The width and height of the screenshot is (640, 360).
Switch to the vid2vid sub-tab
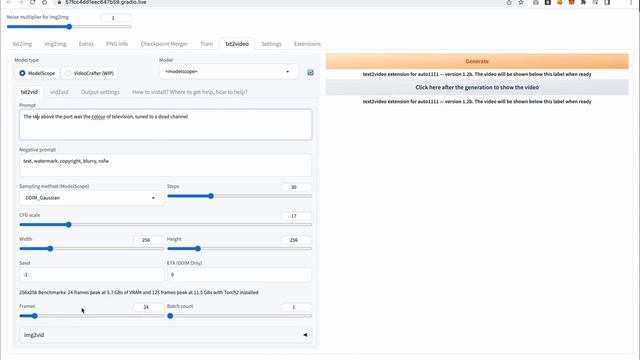(x=59, y=92)
